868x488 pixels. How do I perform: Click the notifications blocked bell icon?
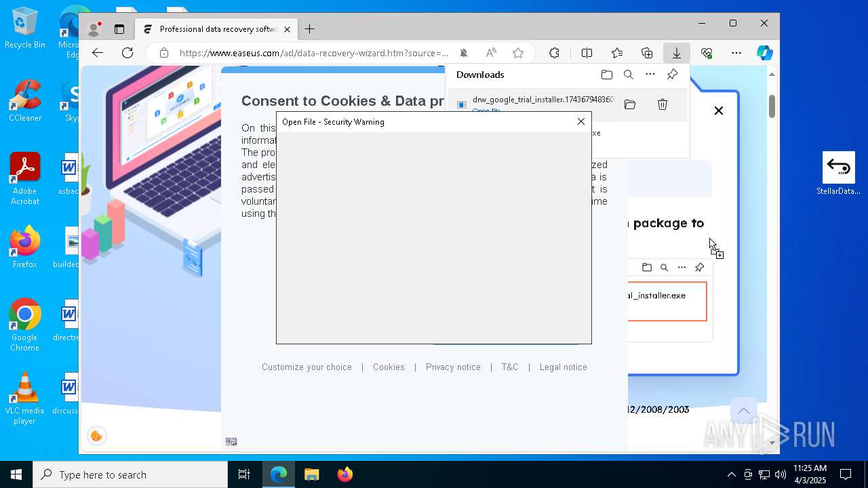[x=464, y=53]
